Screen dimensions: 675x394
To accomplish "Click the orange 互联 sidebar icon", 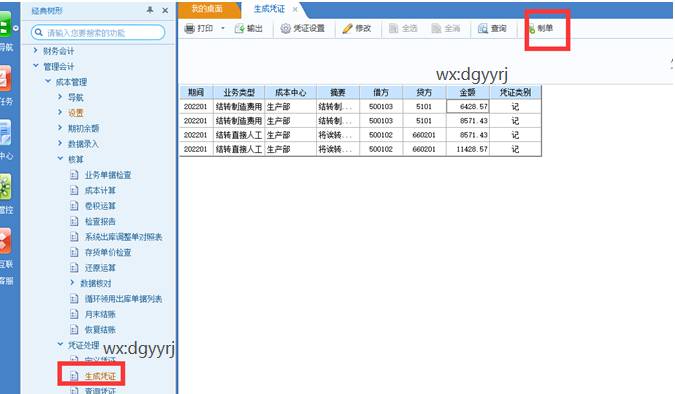I will 6,241.
